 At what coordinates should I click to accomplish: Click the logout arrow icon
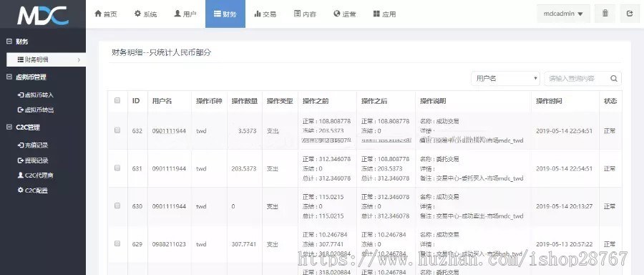click(x=630, y=14)
